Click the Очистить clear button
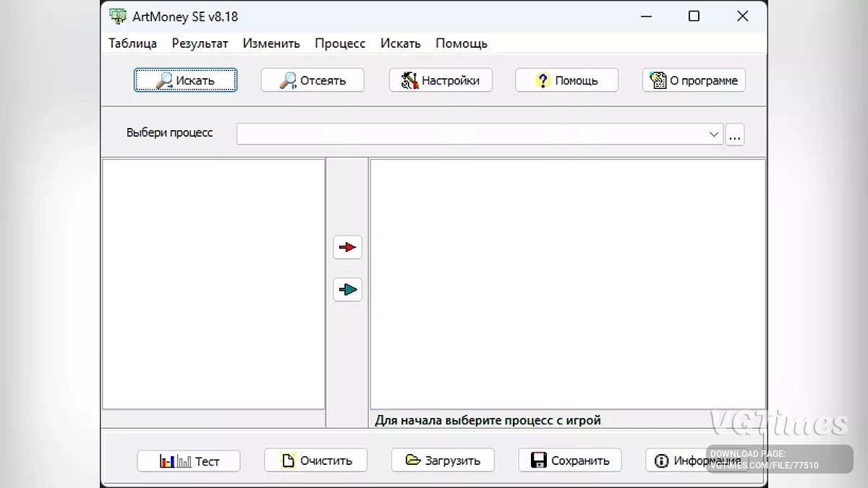Viewport: 868px width, 488px height. (316, 460)
